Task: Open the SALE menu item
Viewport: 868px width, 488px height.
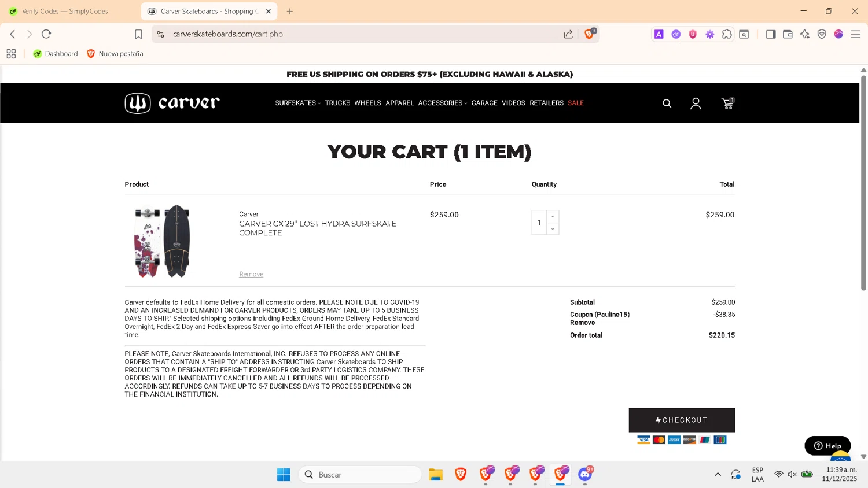Action: [x=576, y=103]
